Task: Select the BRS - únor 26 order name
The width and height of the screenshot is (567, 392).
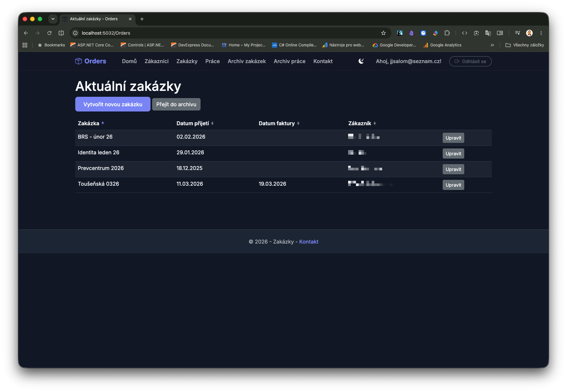Action: [x=95, y=137]
